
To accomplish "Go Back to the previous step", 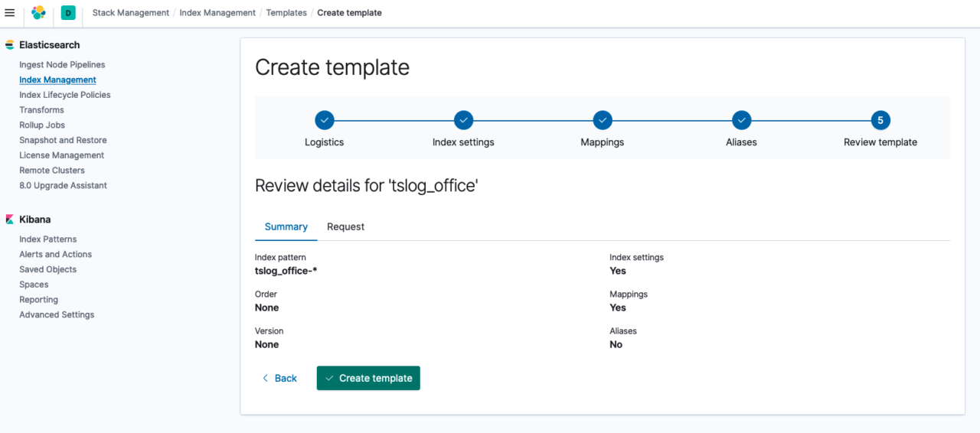I will click(279, 378).
